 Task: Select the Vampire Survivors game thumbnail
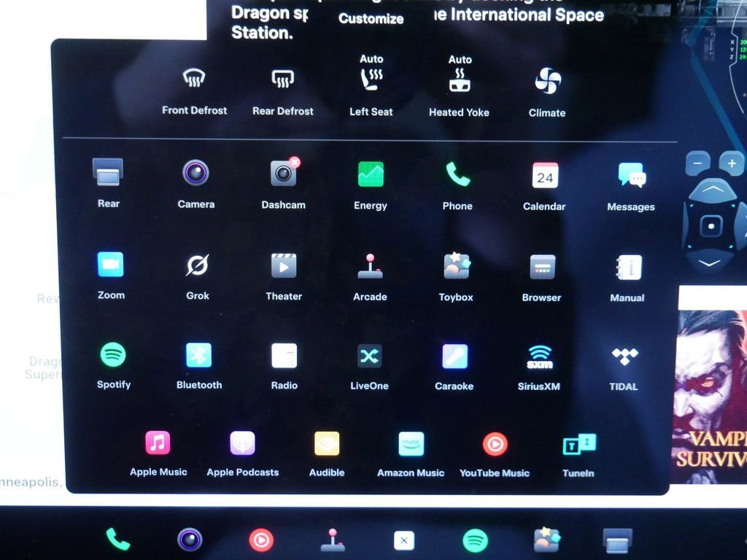click(x=709, y=396)
